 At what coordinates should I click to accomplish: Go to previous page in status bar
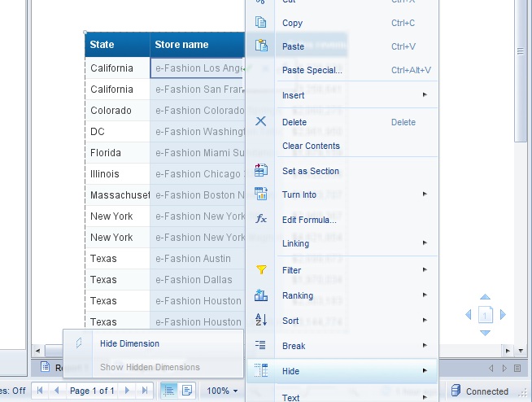[56, 391]
